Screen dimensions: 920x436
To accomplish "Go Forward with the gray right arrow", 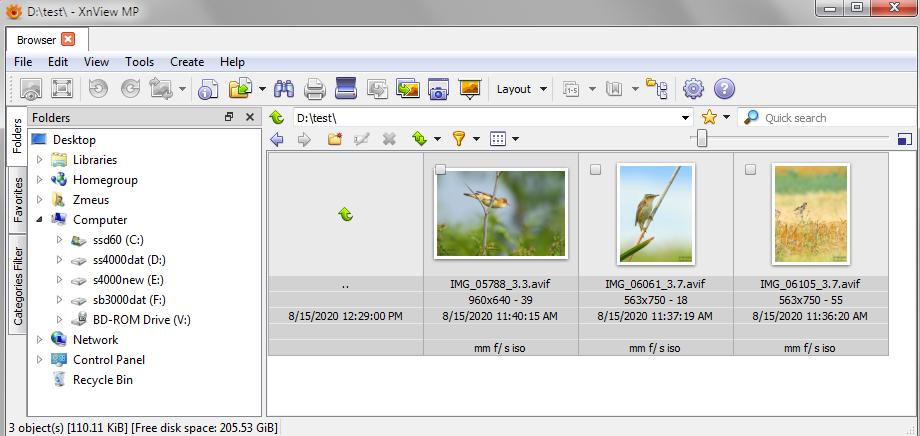I will pos(304,139).
